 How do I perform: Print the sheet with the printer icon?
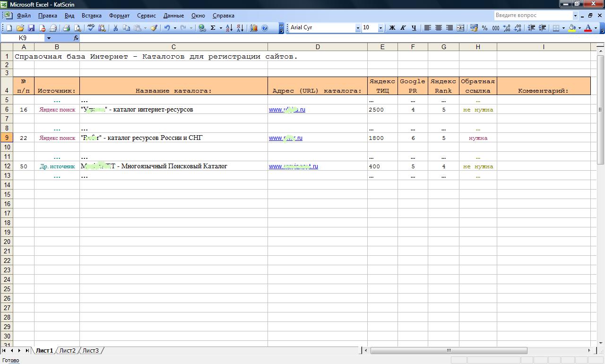(x=67, y=28)
